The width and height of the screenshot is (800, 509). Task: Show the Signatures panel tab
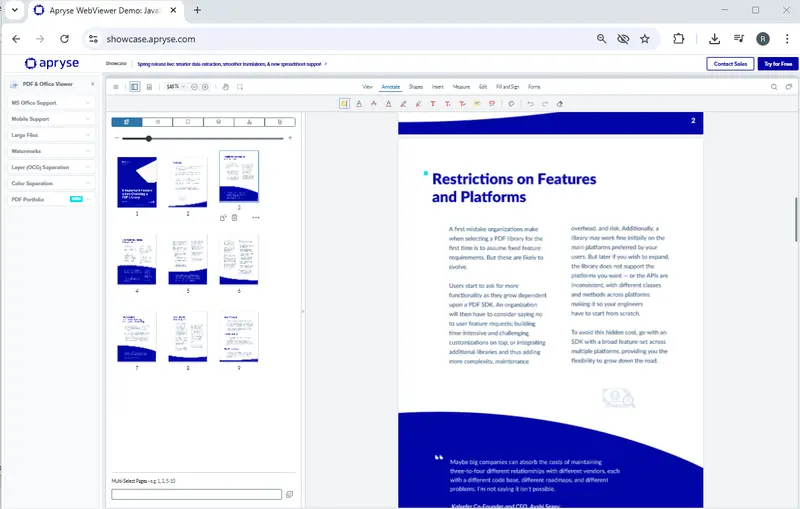click(x=249, y=122)
